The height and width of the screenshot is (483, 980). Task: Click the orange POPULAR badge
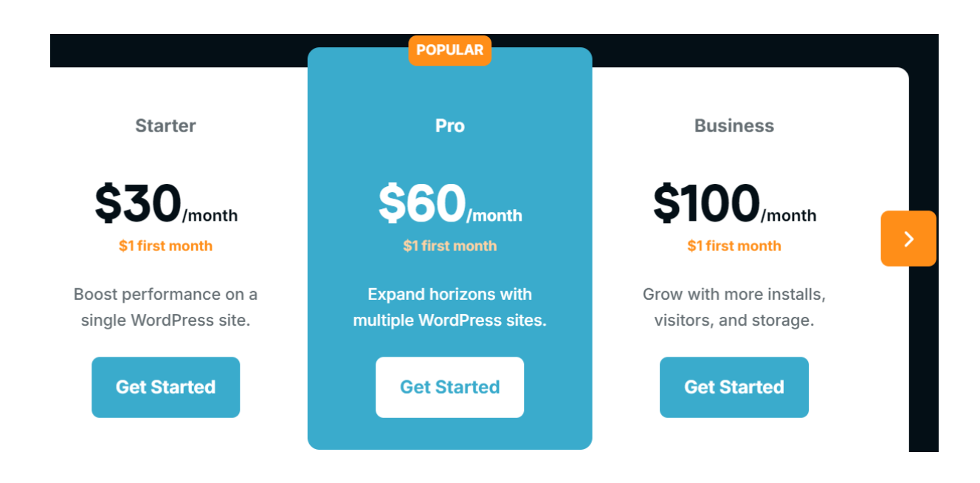tap(449, 50)
